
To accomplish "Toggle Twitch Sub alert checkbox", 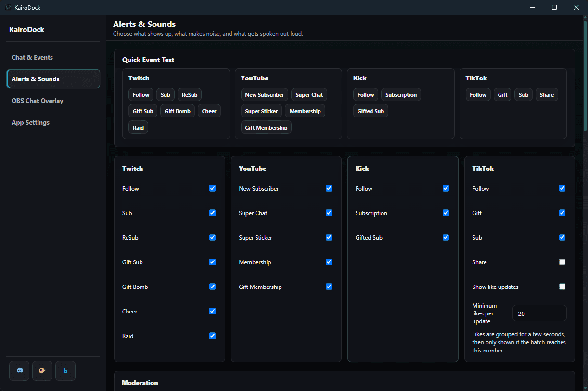I will [212, 213].
